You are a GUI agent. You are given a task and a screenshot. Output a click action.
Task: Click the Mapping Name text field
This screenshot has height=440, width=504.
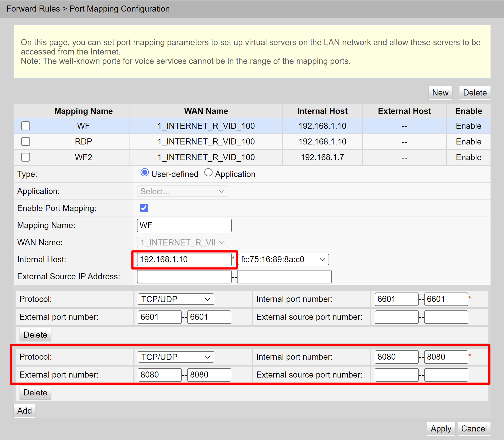184,225
